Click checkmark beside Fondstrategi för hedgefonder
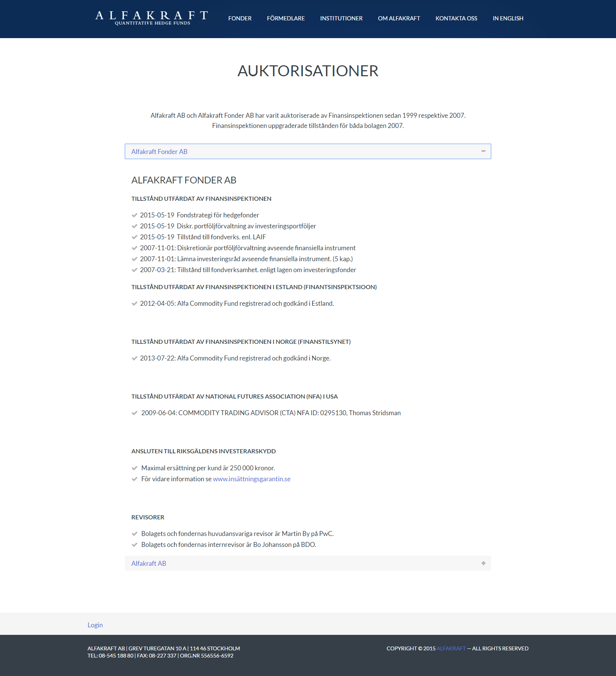This screenshot has width=616, height=676. click(134, 215)
